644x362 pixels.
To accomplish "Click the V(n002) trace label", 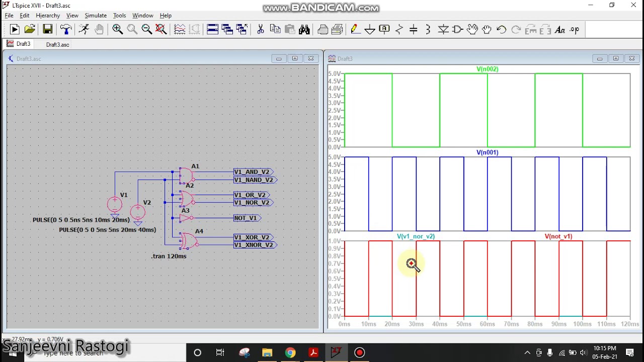I will [487, 69].
